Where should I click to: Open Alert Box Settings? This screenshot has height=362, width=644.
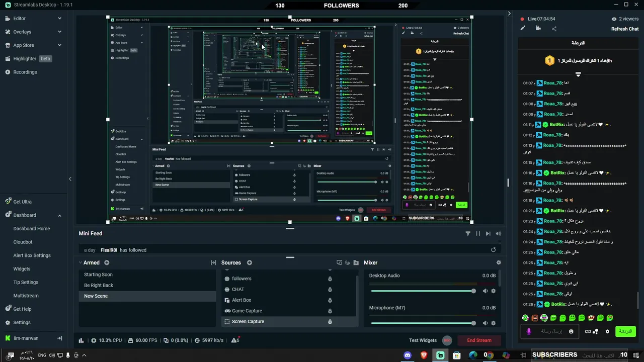coord(32,255)
